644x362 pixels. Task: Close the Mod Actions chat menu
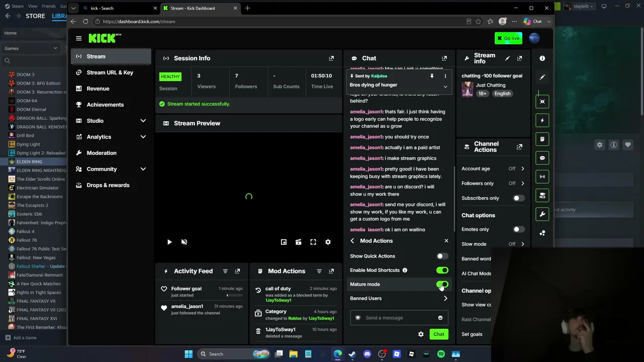(x=446, y=241)
